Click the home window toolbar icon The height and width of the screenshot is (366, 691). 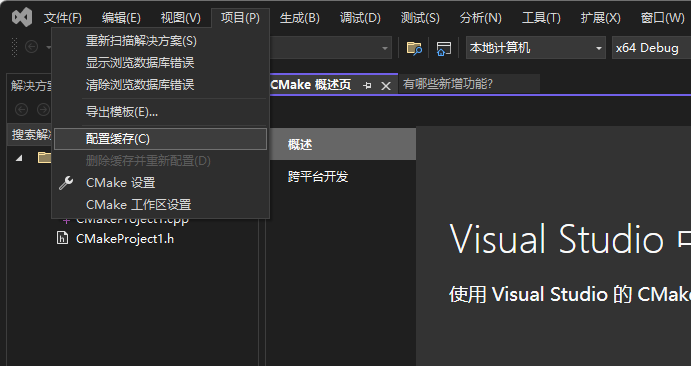(443, 48)
